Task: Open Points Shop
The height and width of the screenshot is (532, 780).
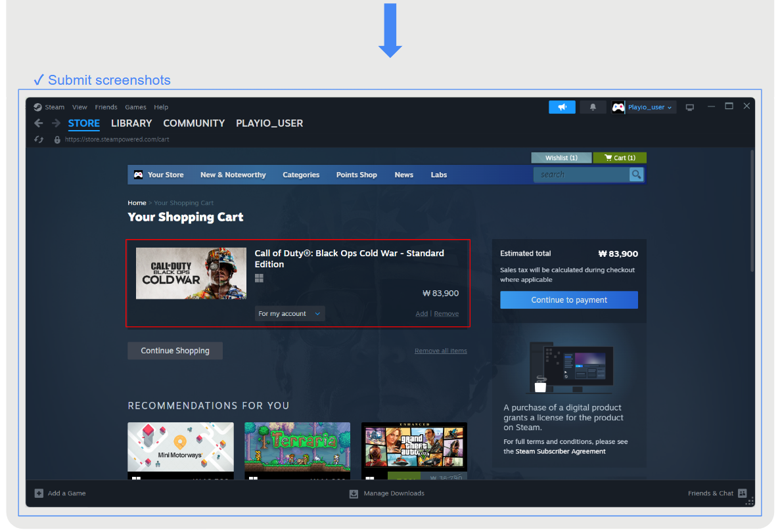Action: [x=357, y=175]
